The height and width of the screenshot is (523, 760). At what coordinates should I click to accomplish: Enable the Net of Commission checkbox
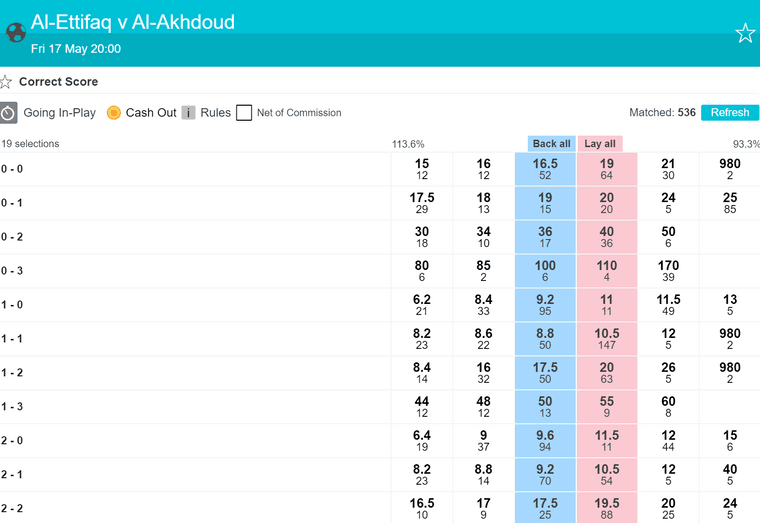pyautogui.click(x=244, y=112)
